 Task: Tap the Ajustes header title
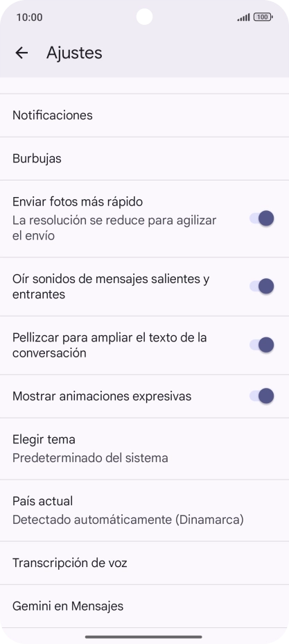click(x=74, y=53)
